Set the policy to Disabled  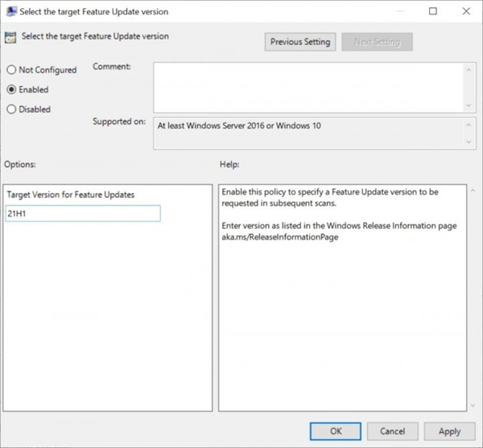click(11, 109)
